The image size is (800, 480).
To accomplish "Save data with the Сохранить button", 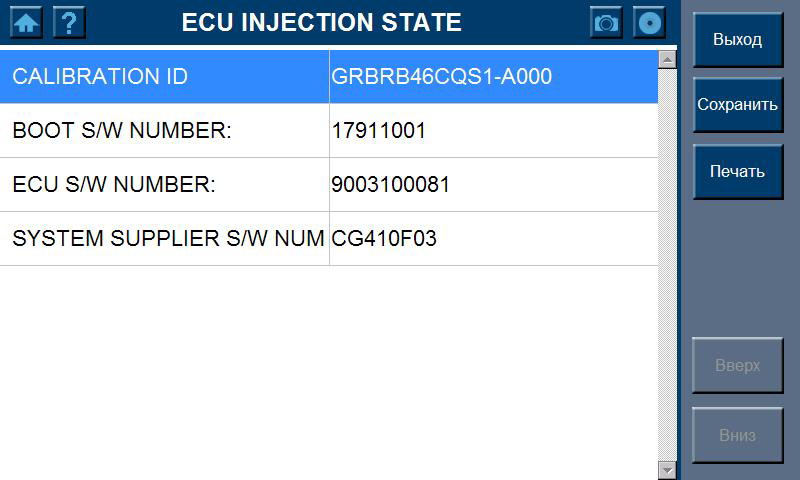I will point(738,105).
